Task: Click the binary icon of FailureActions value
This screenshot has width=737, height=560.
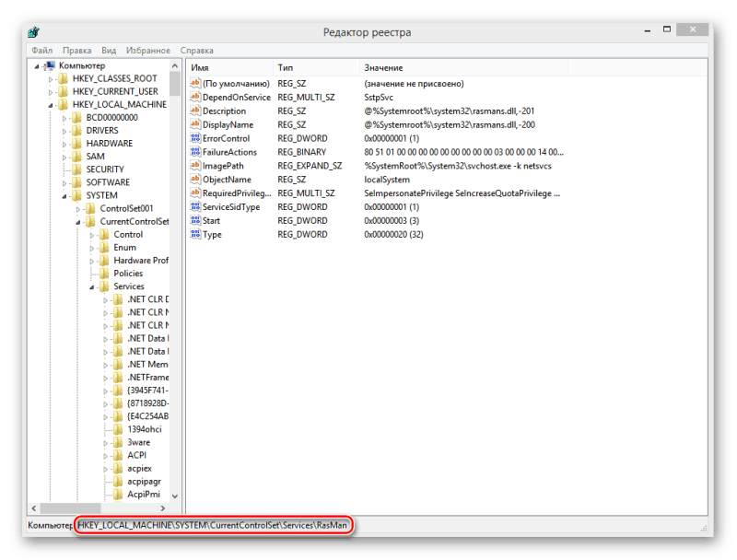Action: [x=195, y=152]
